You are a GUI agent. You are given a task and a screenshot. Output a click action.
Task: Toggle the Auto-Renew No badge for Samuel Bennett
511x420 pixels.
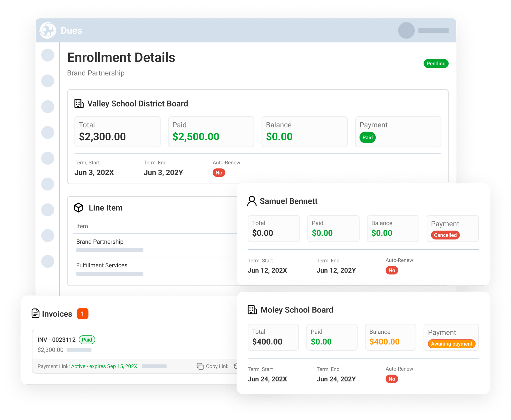[x=392, y=270]
